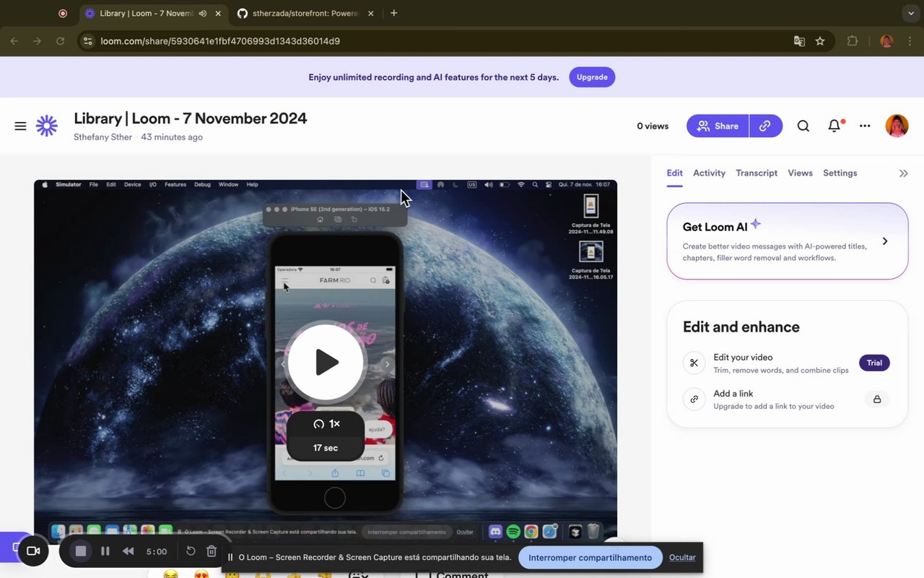Stop the Loom recording
The height and width of the screenshot is (578, 924).
tap(81, 551)
